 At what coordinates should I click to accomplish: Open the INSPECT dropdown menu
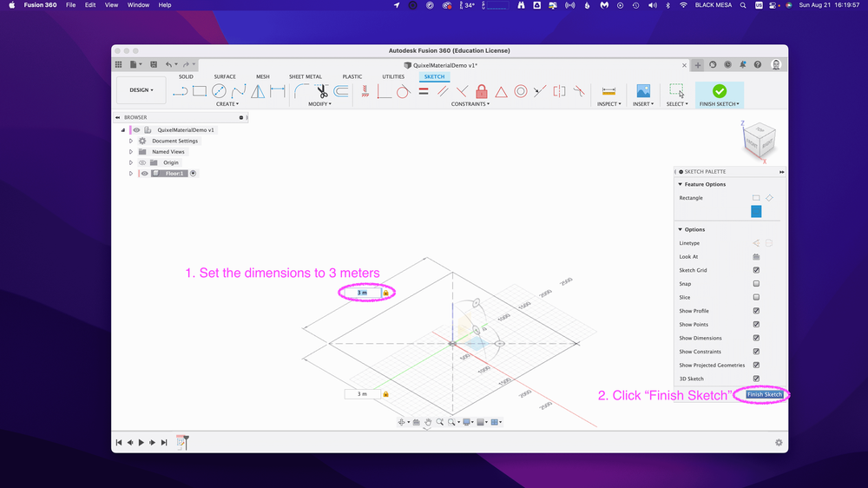(609, 104)
